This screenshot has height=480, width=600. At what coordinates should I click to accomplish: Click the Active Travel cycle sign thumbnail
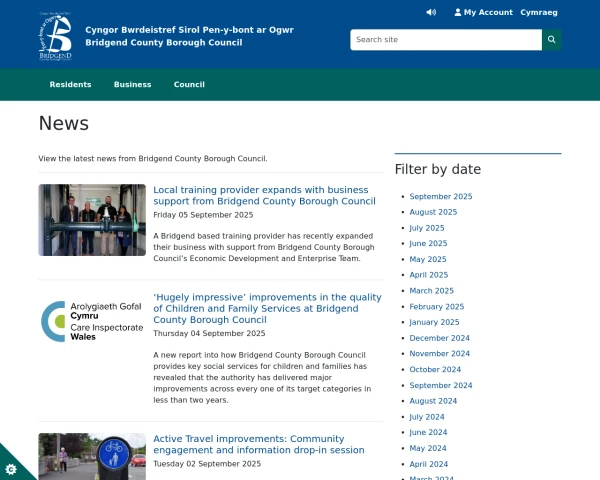[92, 456]
